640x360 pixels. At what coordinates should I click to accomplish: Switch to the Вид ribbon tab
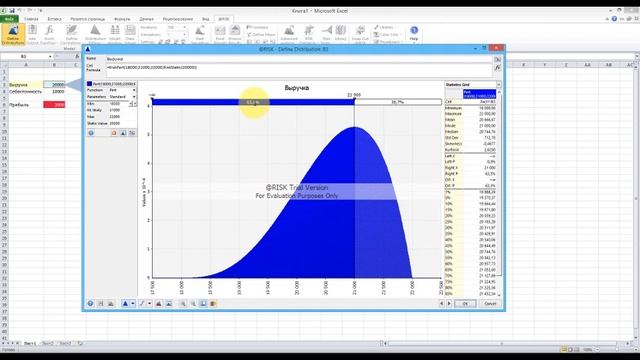206,19
